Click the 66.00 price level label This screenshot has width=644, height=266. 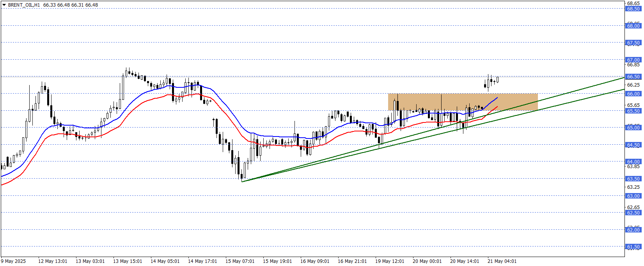(x=633, y=94)
